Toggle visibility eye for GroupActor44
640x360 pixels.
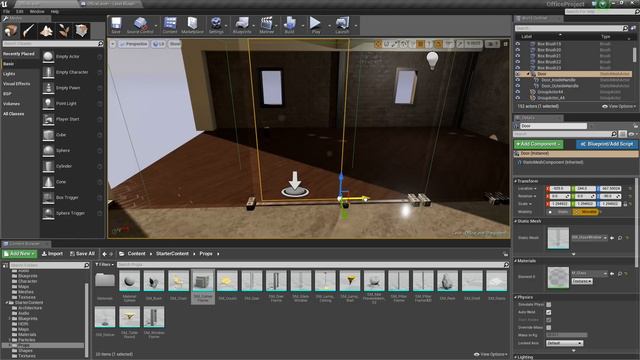tap(518, 92)
